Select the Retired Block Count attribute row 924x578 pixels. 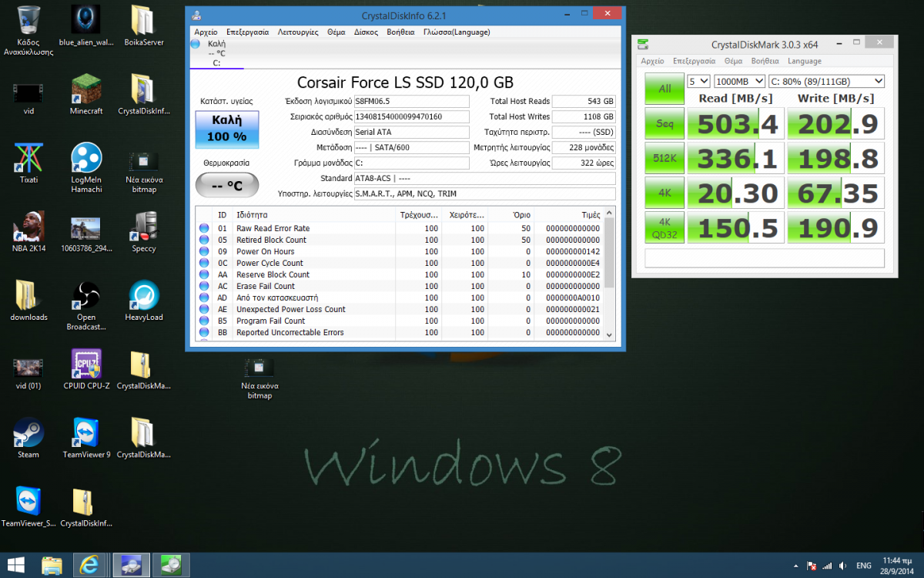pos(400,240)
